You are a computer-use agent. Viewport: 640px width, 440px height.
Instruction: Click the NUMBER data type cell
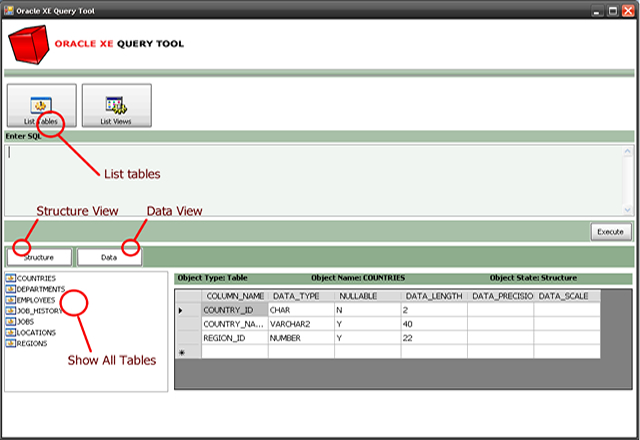(301, 338)
